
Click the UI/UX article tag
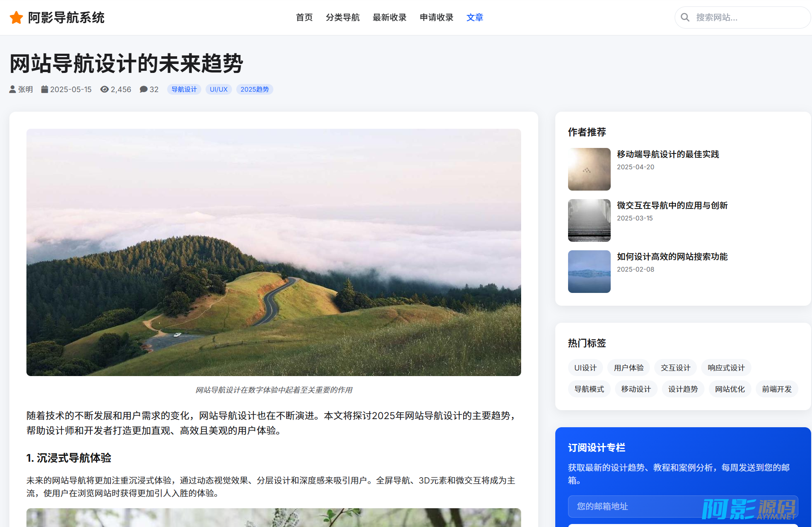[x=219, y=89]
